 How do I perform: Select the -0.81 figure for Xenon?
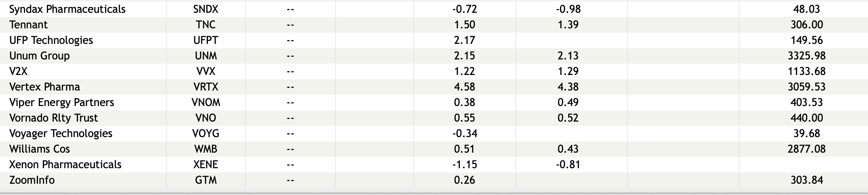tap(568, 164)
